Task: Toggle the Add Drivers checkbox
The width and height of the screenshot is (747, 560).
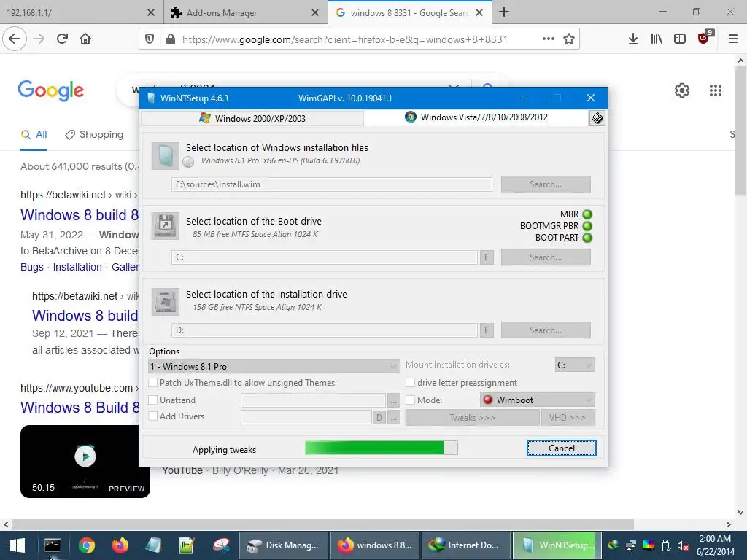Action: [153, 416]
